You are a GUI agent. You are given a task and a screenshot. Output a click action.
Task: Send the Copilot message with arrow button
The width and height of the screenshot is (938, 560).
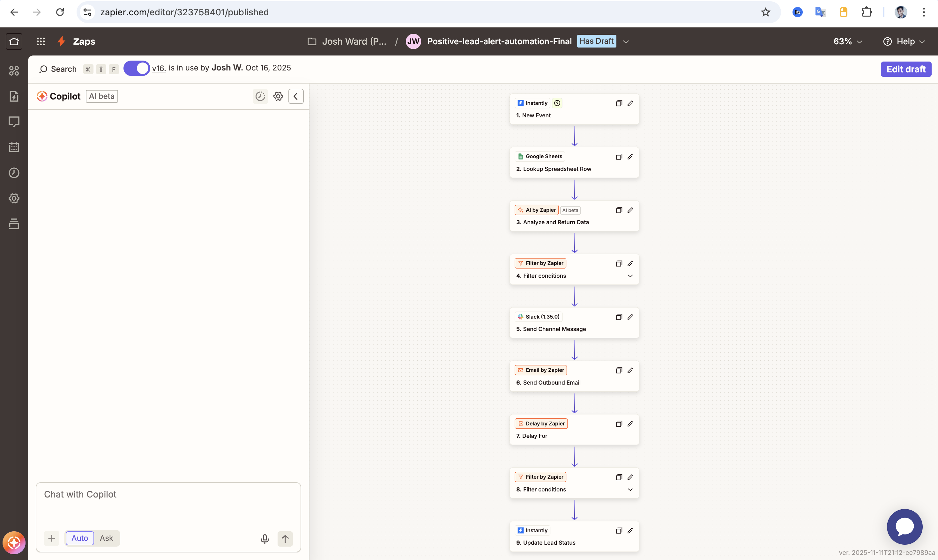coord(285,539)
